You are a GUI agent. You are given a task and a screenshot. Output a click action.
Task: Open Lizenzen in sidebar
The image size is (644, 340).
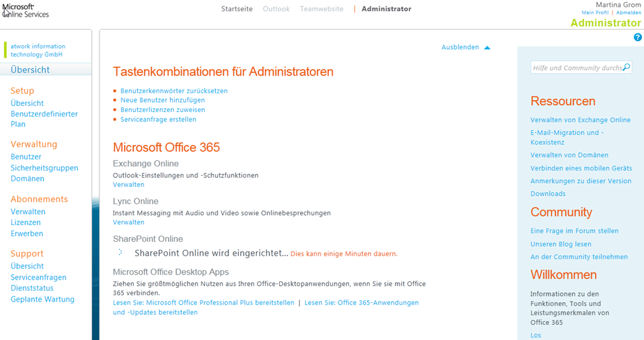click(x=25, y=222)
